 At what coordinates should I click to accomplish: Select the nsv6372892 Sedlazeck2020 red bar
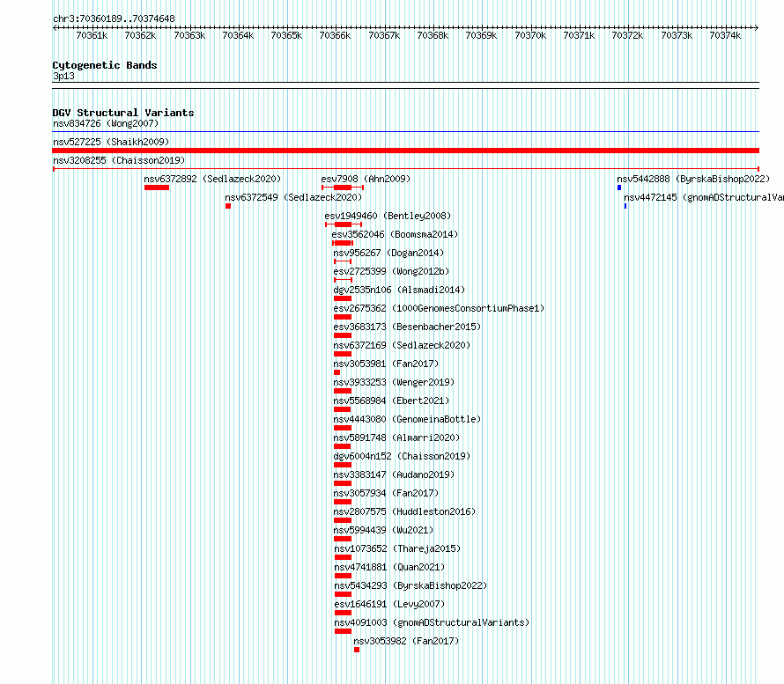pyautogui.click(x=157, y=188)
